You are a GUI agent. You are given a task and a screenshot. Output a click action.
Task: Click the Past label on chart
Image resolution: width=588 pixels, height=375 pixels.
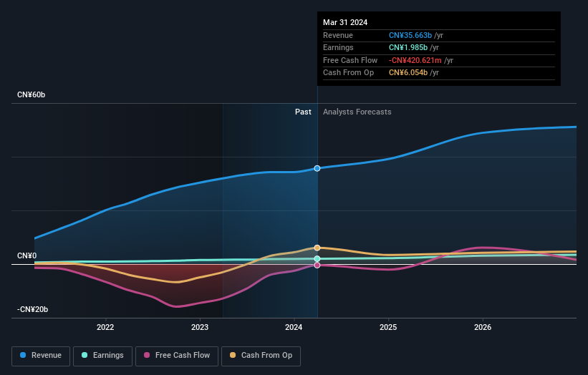[303, 112]
